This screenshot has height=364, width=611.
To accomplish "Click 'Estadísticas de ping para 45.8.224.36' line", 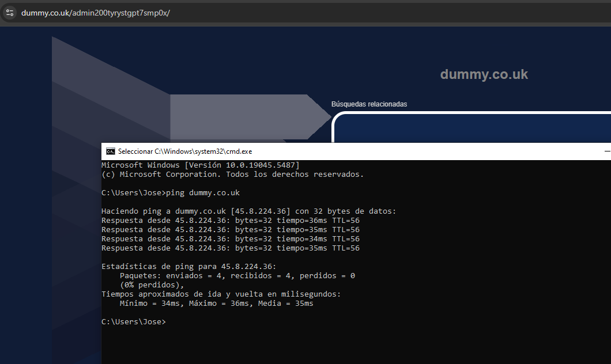I will click(x=188, y=266).
